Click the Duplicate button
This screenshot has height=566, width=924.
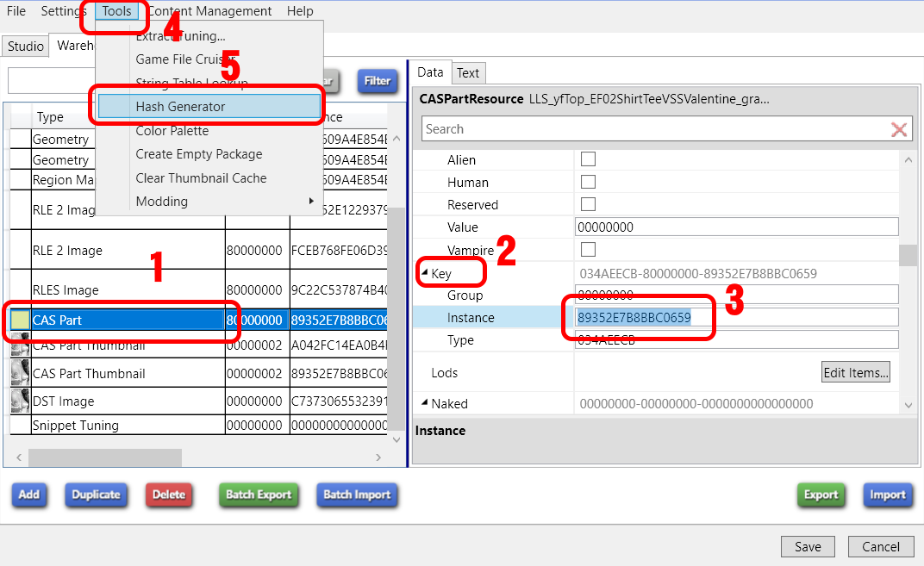click(x=96, y=494)
